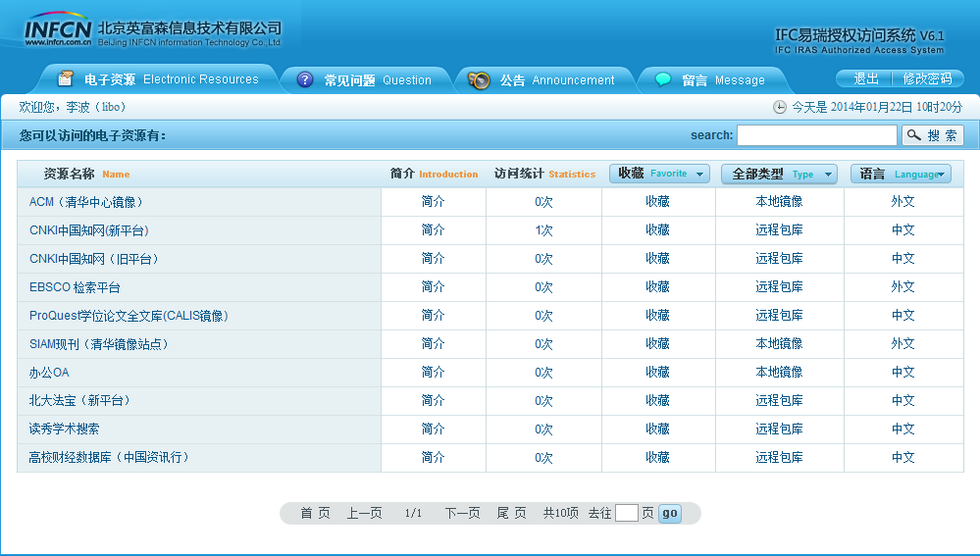Click the Announcement megaphone icon
Screen dimensions: 980x556
coord(479,80)
